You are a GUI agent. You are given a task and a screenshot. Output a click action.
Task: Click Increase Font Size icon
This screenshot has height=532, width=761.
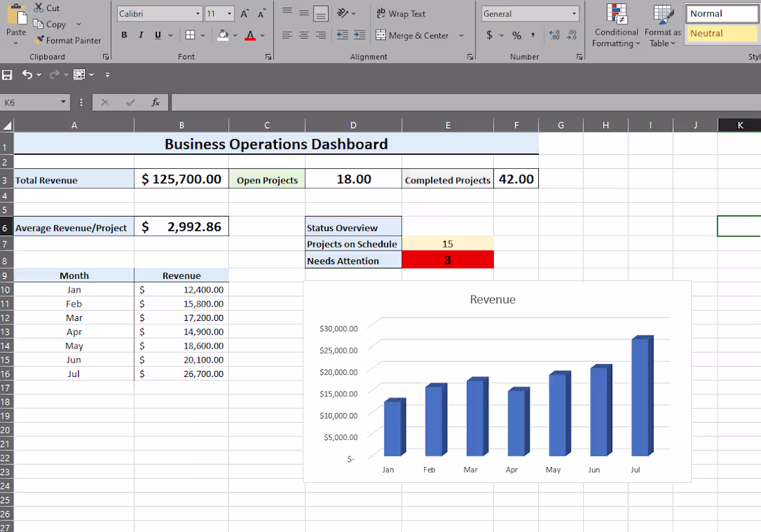coord(245,14)
